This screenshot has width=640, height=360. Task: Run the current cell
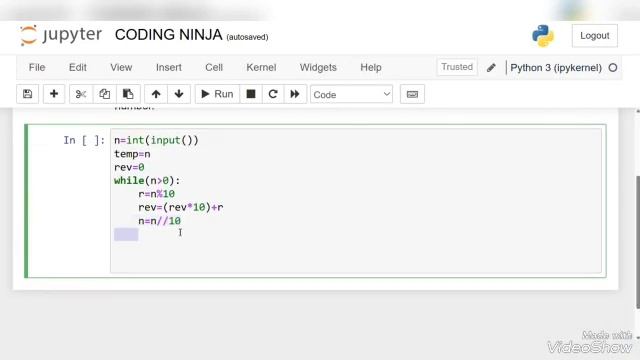(x=217, y=94)
